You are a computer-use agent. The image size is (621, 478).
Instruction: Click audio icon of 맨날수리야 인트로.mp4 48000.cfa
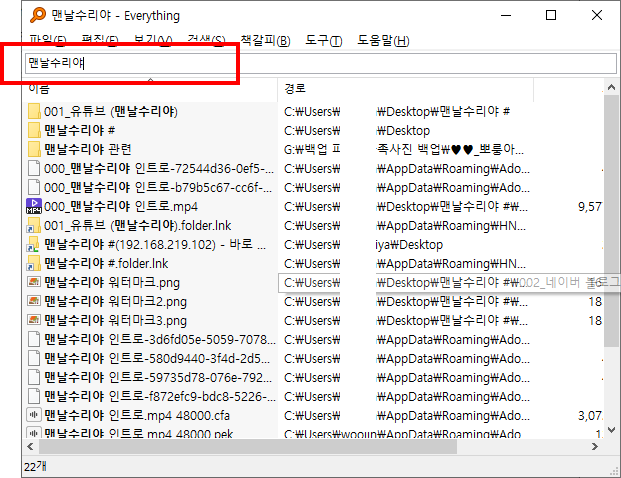(34, 415)
